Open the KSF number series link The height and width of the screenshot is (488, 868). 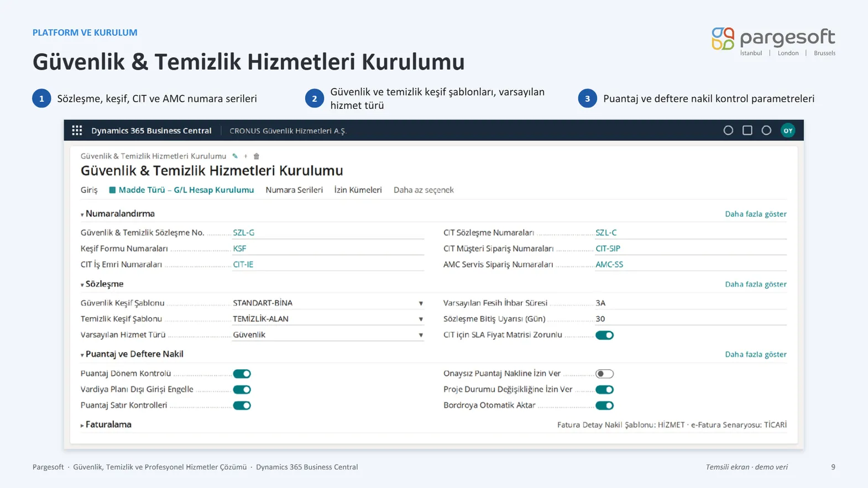click(239, 249)
